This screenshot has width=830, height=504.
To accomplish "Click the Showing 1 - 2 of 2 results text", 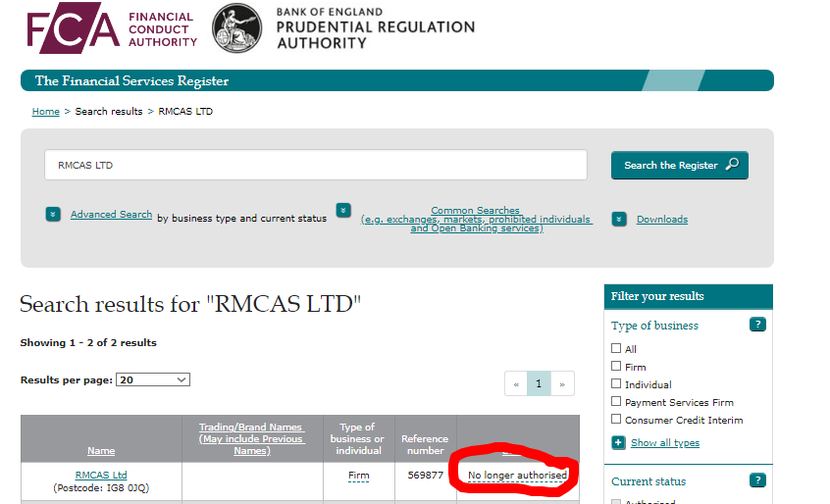I will click(x=88, y=342).
